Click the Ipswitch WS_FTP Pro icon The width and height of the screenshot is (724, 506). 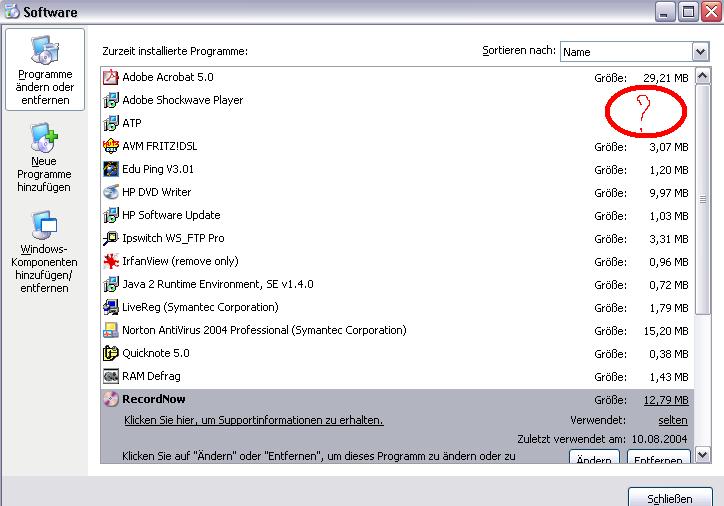(x=111, y=238)
